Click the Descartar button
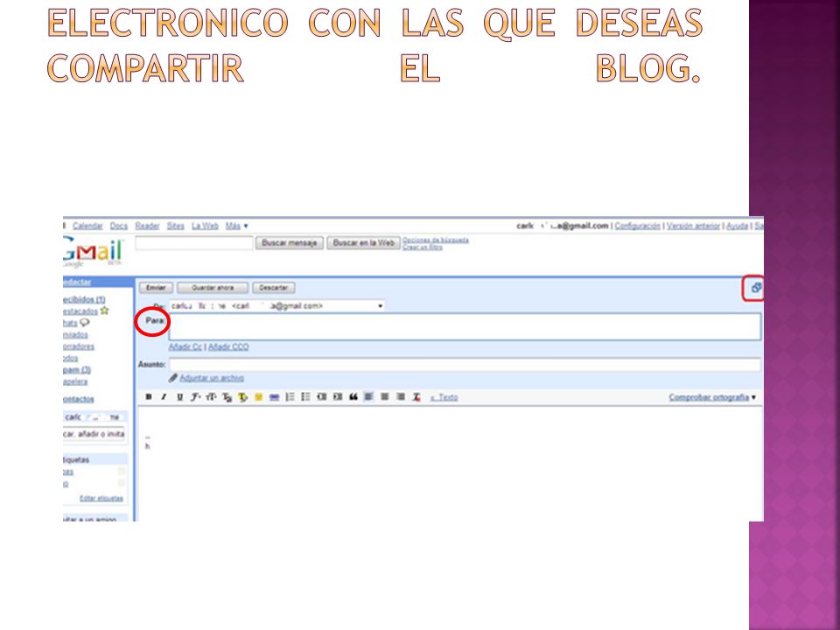The width and height of the screenshot is (840, 630). [274, 288]
